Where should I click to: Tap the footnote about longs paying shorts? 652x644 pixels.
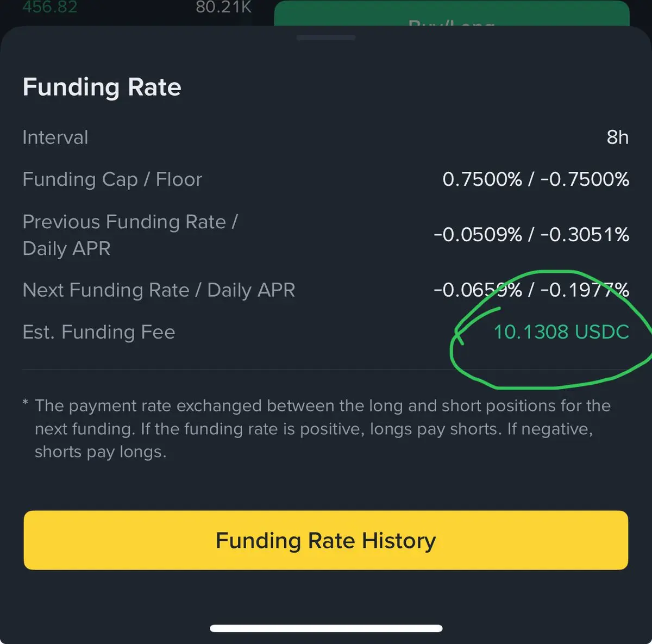tap(322, 429)
